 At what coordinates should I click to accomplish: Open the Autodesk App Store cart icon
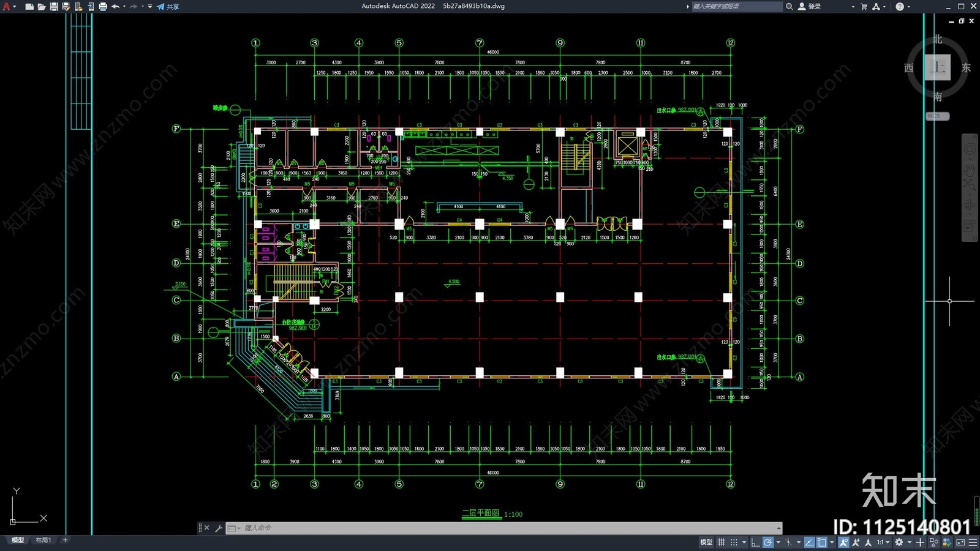click(x=864, y=6)
